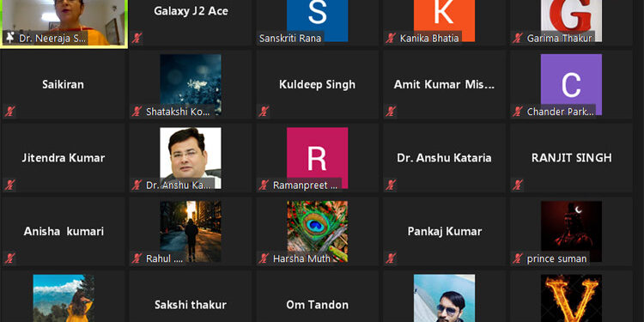644x322 pixels.
Task: Click the pin icon beside Dr. Neeraja
Action: tap(10, 38)
